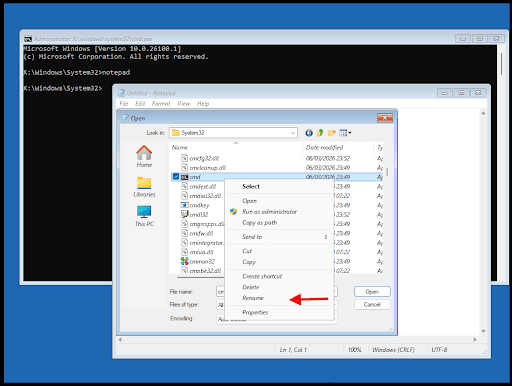Open Notepad's Format menu
This screenshot has width=512, height=386.
(x=161, y=104)
